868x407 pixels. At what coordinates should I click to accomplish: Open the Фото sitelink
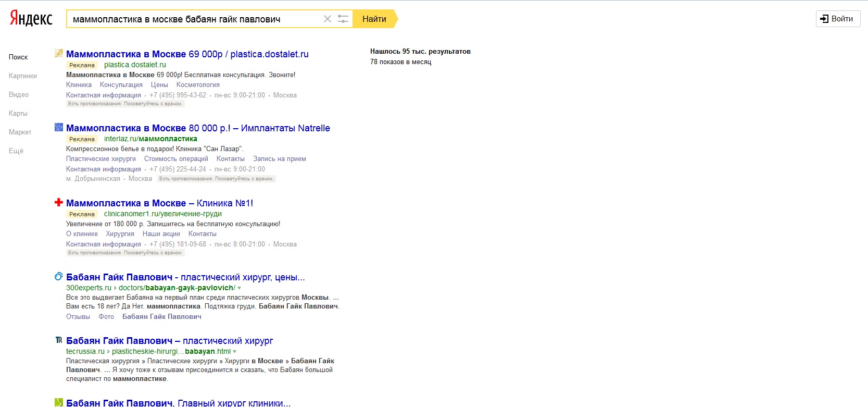106,317
